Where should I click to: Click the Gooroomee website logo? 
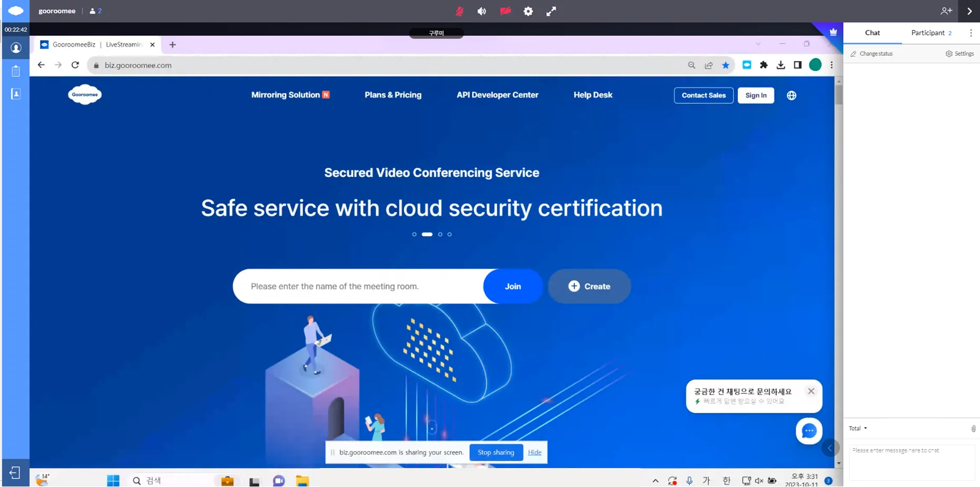[85, 95]
